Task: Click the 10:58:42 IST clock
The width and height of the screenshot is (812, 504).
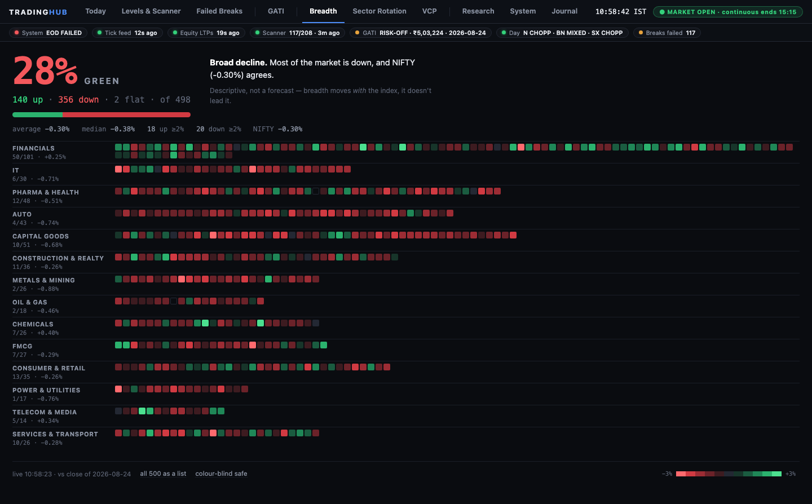Action: tap(621, 11)
